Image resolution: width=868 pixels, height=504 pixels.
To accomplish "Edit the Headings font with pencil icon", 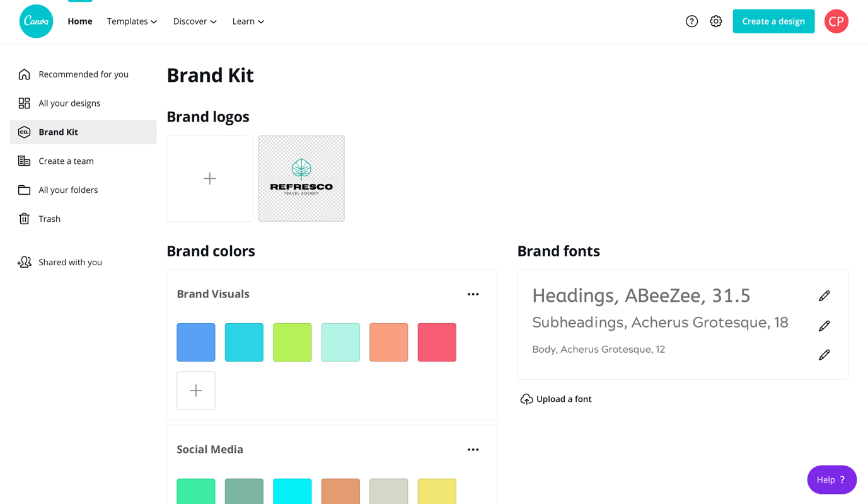I will pyautogui.click(x=824, y=296).
